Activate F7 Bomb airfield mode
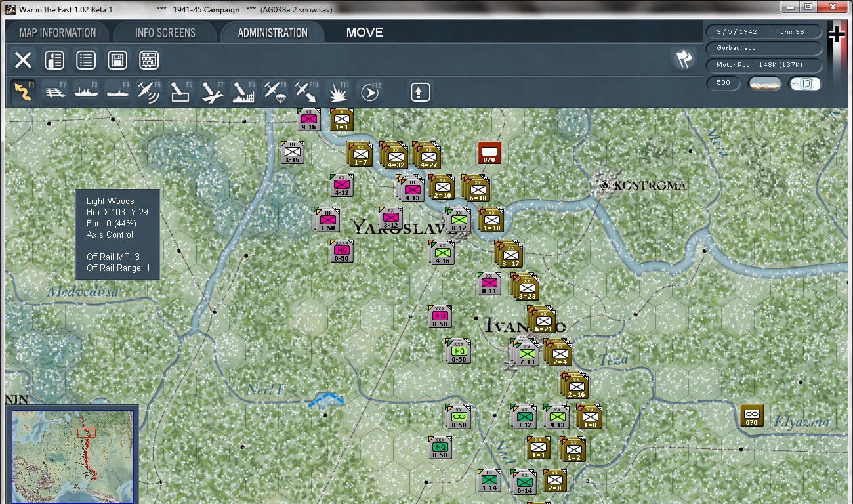 (x=212, y=92)
